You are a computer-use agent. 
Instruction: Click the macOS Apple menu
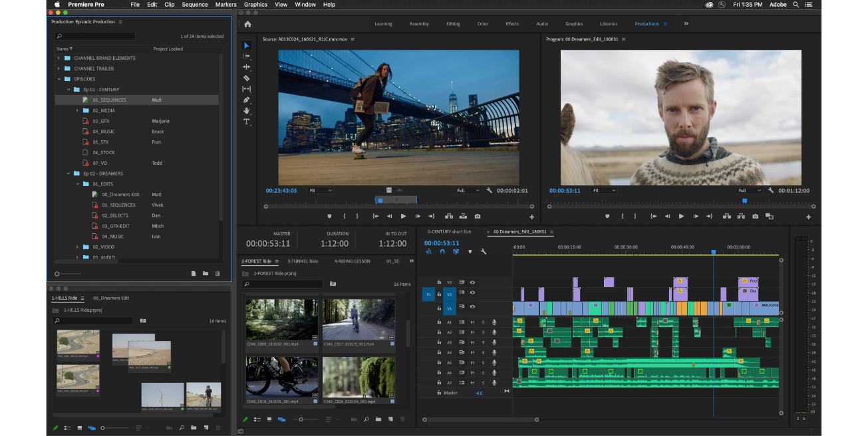pyautogui.click(x=57, y=5)
